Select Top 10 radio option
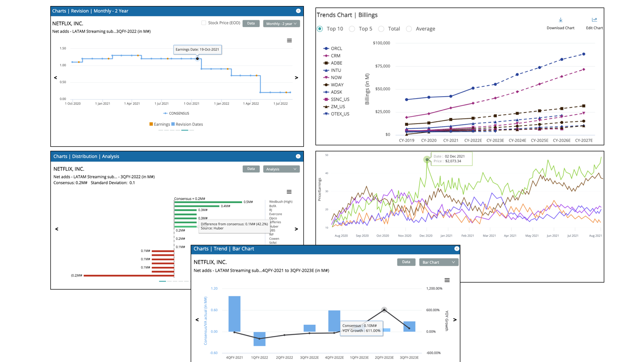The width and height of the screenshot is (644, 362). pos(320,29)
